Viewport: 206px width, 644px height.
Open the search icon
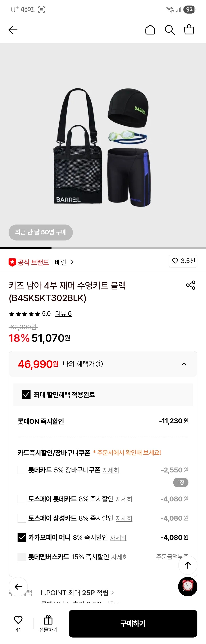[169, 30]
